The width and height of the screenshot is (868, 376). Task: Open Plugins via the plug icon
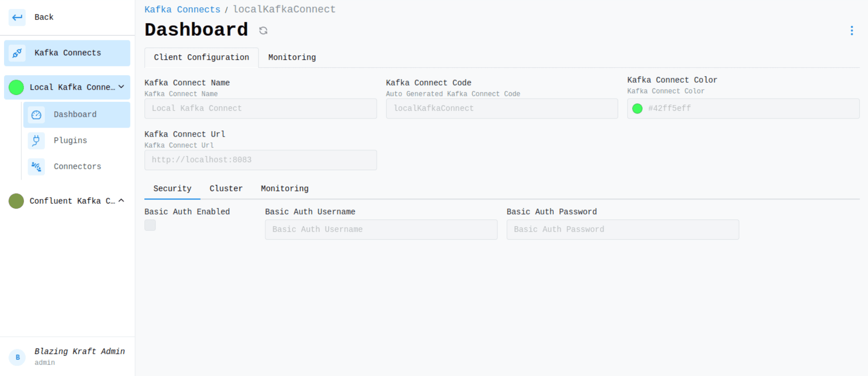coord(36,141)
